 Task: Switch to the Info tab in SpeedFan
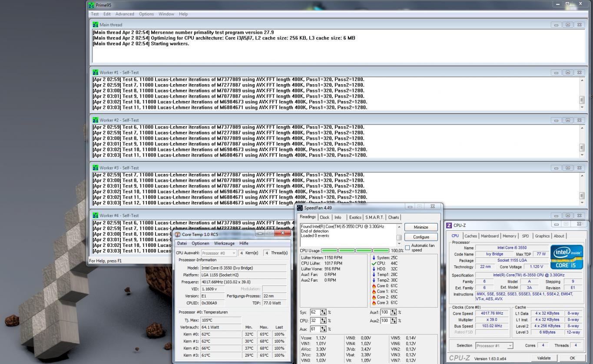coord(338,217)
